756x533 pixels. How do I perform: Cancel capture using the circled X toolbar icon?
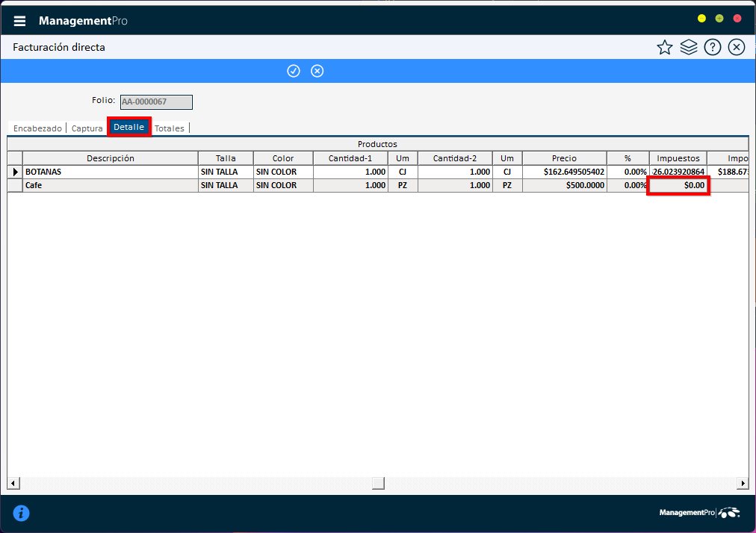tap(317, 71)
